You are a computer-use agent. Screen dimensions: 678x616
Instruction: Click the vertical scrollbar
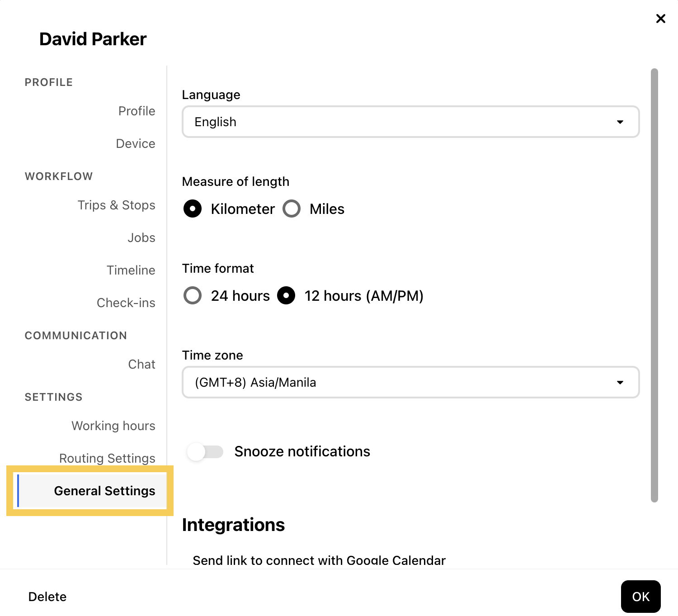click(654, 285)
